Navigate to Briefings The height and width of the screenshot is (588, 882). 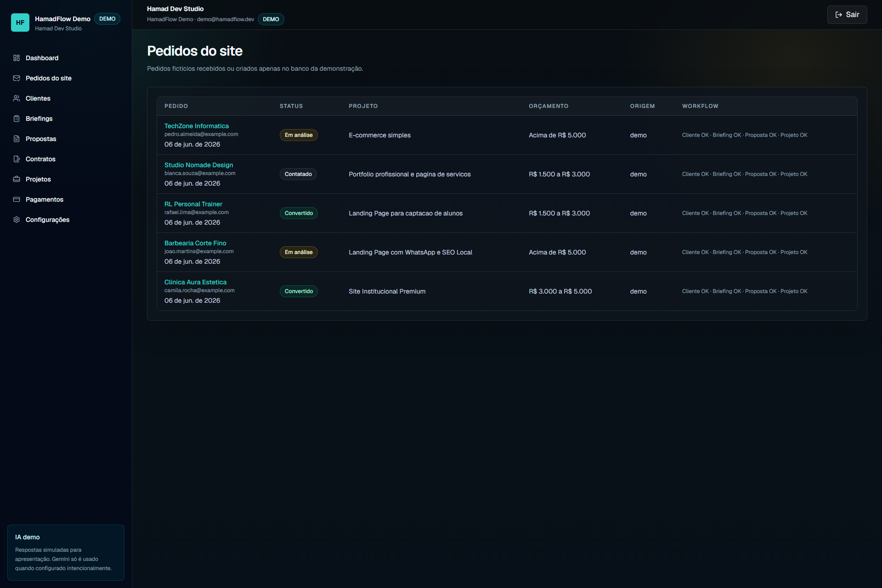point(66,119)
